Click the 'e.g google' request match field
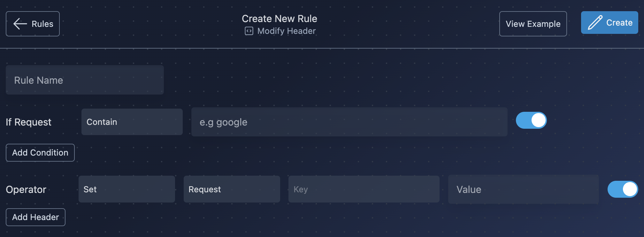This screenshot has height=237, width=644. [349, 122]
